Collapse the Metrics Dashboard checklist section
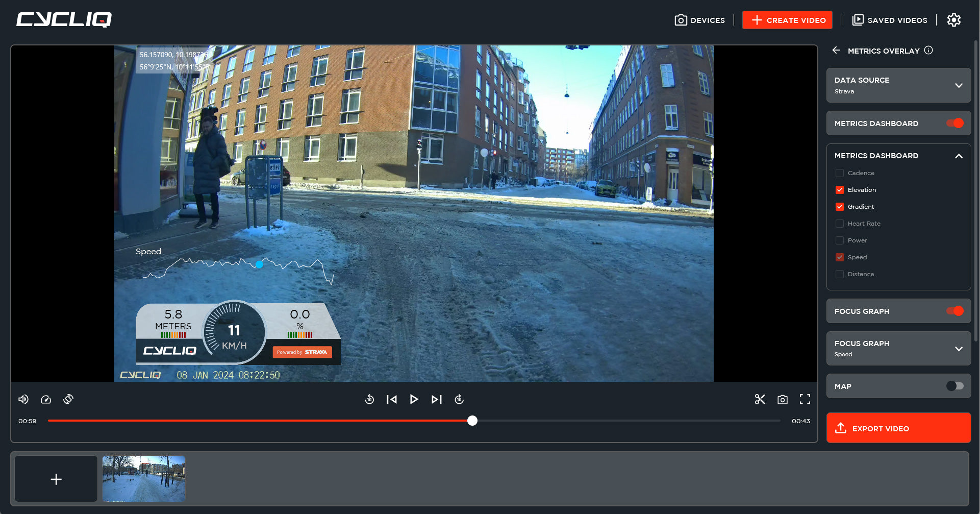Screen dimensions: 980x514 [959, 156]
